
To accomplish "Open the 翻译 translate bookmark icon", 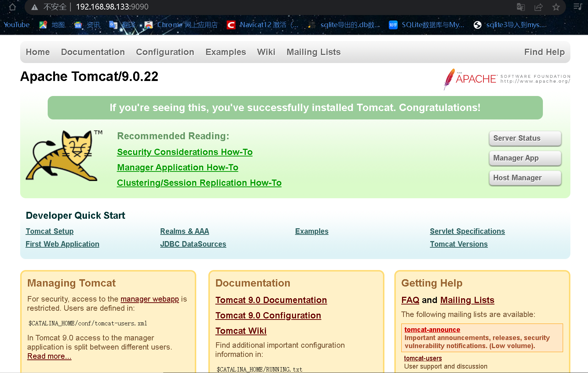I will 113,25.
